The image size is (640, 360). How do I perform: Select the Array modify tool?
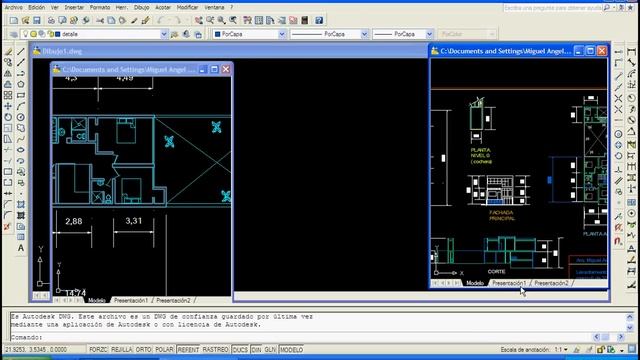click(8, 96)
